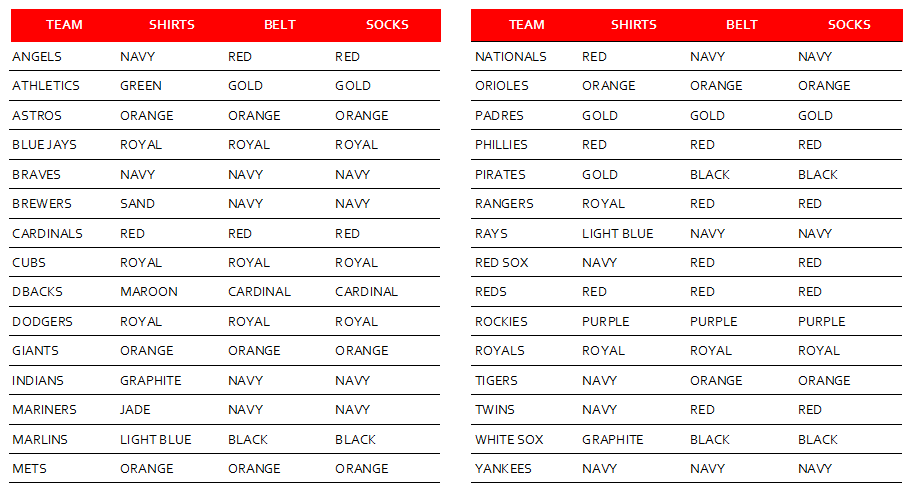The height and width of the screenshot is (497, 915).
Task: Click the YANKEES team name
Action: (503, 469)
